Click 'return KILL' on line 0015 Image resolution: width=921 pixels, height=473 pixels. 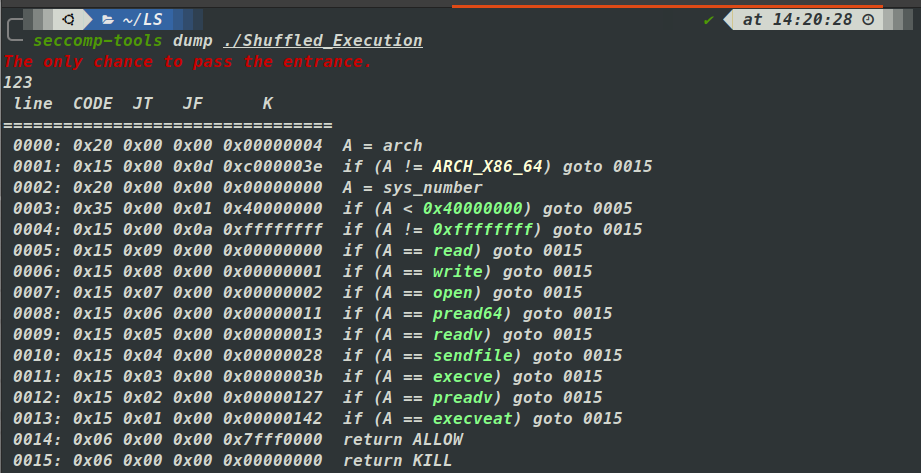point(397,460)
